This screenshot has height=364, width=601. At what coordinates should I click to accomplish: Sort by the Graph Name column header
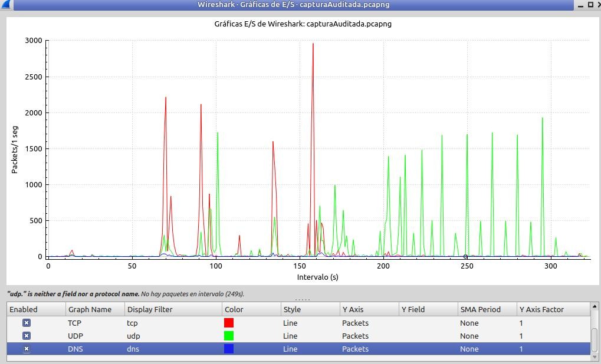tap(96, 309)
